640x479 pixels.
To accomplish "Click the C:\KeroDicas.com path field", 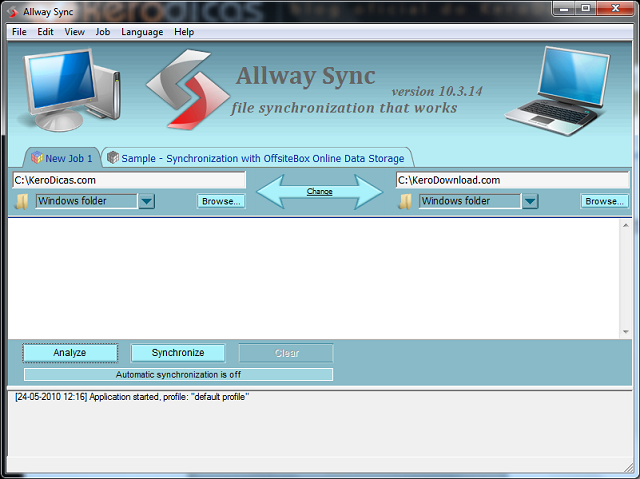I will tap(129, 180).
